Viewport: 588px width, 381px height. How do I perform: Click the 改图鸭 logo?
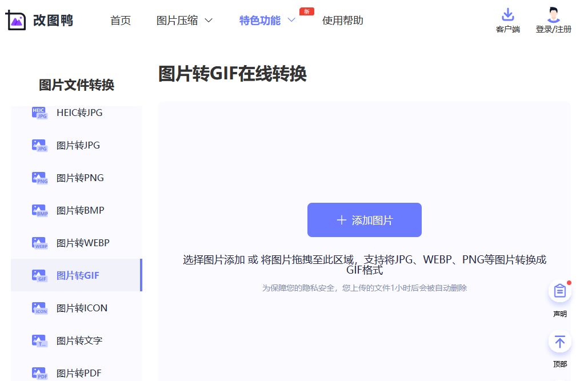pyautogui.click(x=38, y=21)
